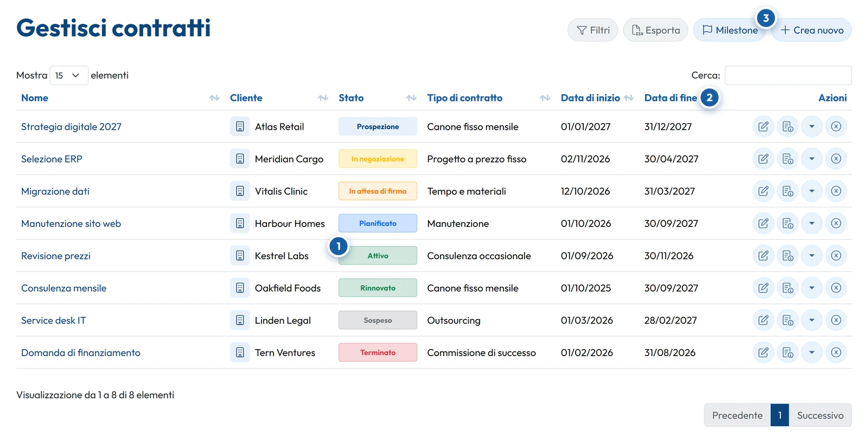This screenshot has height=442, width=868.
Task: Expand the action arrow for Domanda di finanziamento
Action: click(812, 352)
